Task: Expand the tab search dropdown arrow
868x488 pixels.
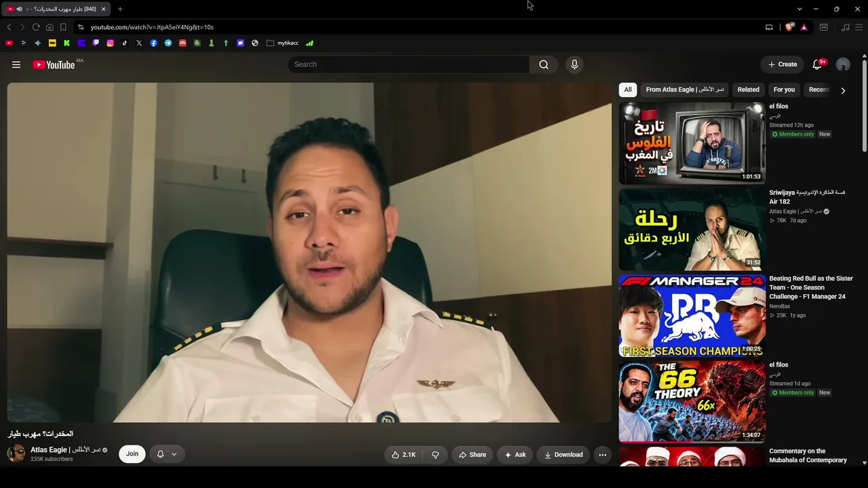Action: [800, 9]
